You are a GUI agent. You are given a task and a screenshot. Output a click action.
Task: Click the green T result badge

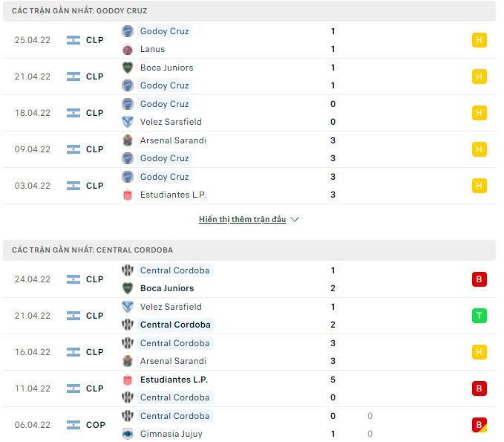coord(479,316)
